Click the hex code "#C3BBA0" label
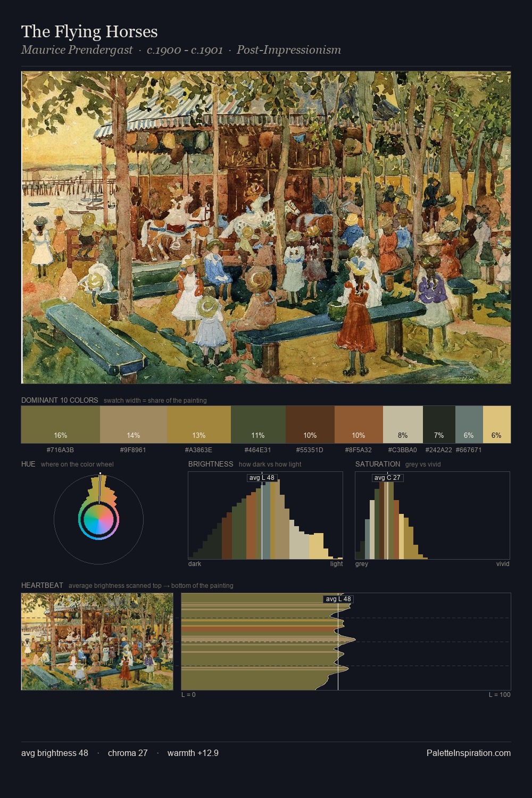532x798 pixels. click(403, 450)
